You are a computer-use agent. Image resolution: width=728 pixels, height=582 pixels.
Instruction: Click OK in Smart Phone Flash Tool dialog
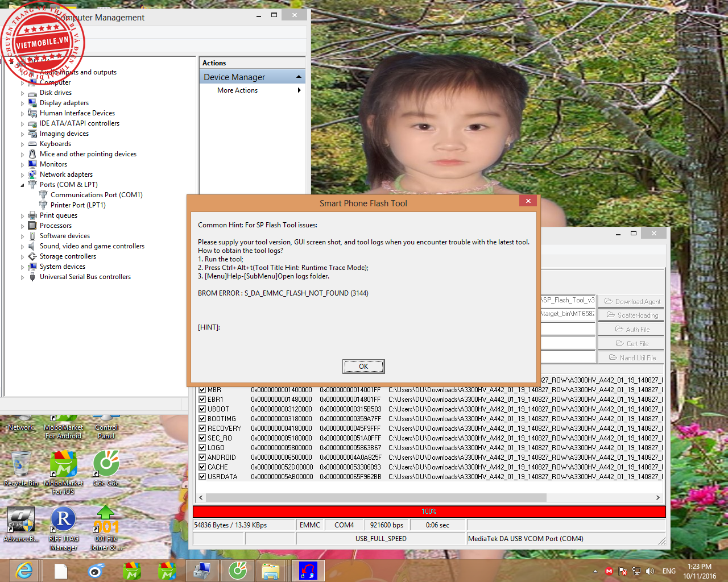[363, 367]
